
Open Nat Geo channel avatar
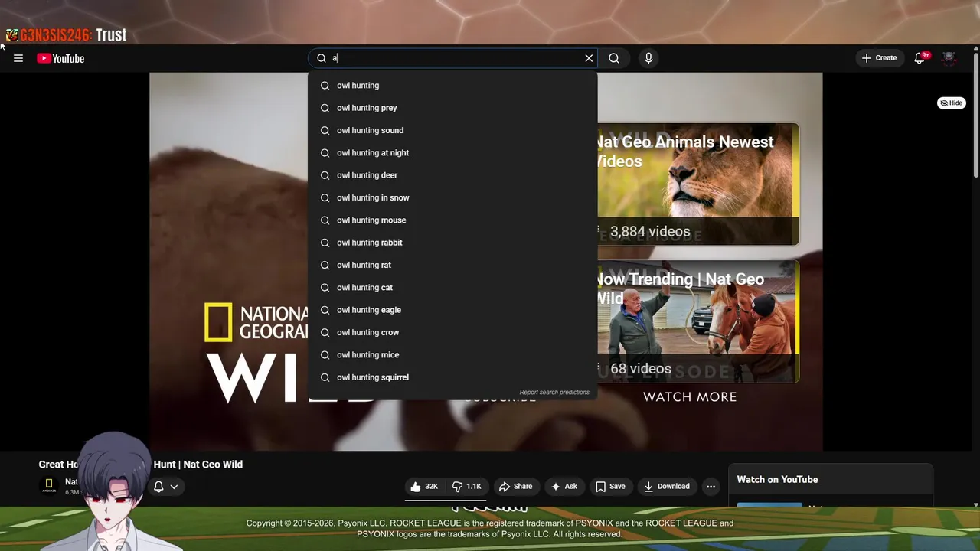click(x=49, y=487)
